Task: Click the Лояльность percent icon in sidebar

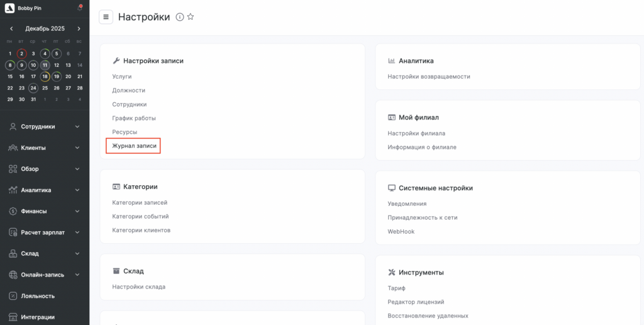Action: click(13, 296)
